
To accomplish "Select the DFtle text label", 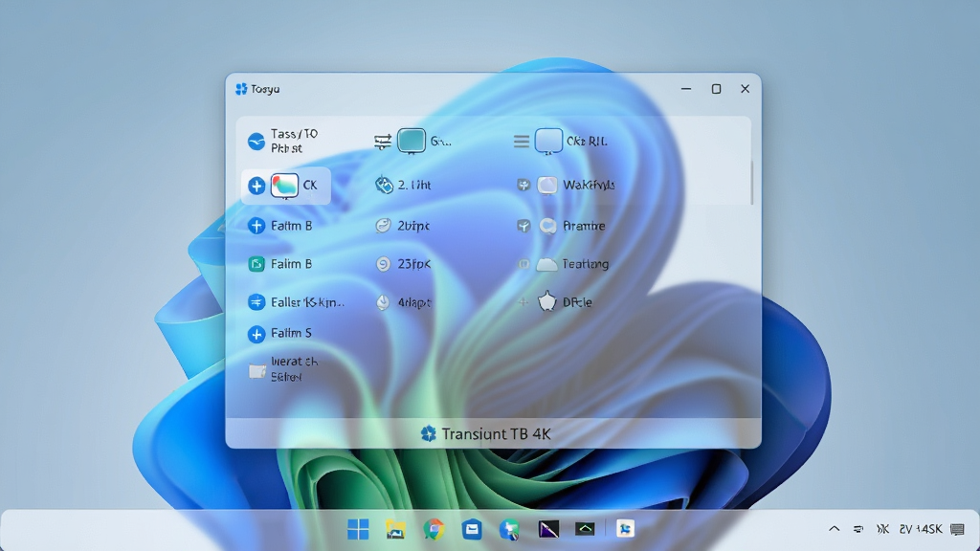I will pos(577,302).
